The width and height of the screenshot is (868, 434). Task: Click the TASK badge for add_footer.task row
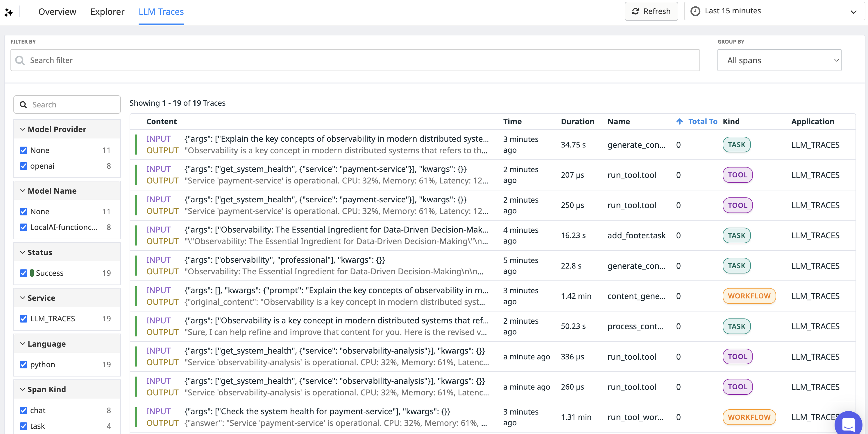(x=736, y=235)
